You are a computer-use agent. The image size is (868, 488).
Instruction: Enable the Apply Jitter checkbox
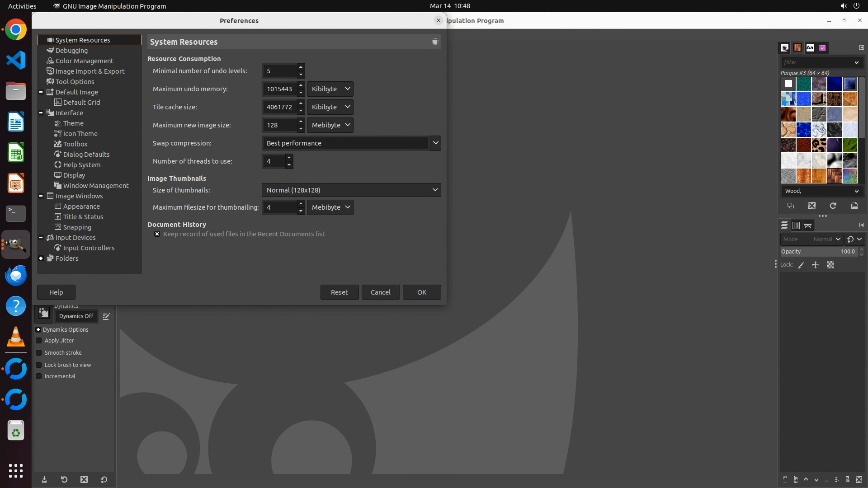coord(39,341)
